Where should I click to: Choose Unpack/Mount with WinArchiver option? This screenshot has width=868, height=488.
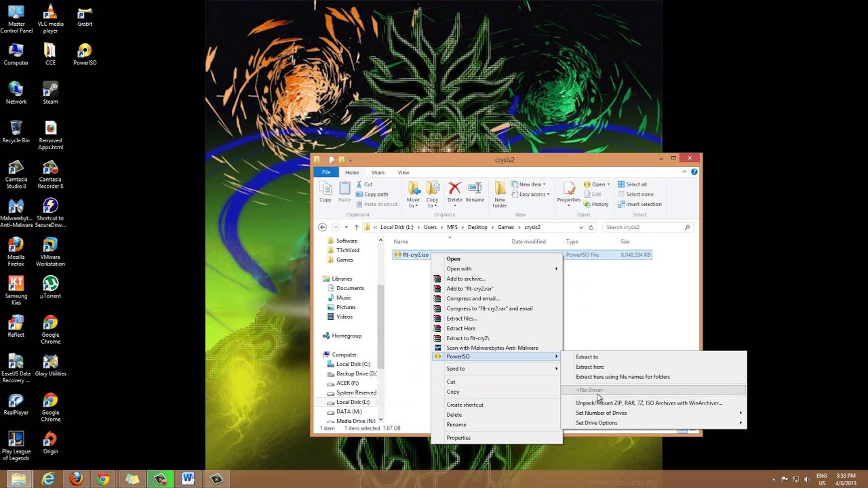tap(654, 403)
